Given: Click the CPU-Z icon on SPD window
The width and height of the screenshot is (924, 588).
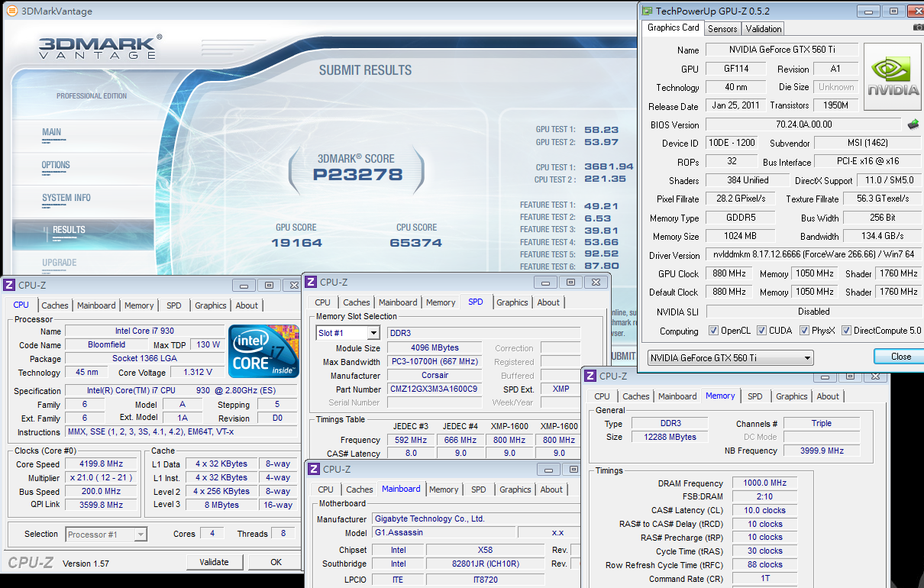Looking at the screenshot, I should (311, 282).
